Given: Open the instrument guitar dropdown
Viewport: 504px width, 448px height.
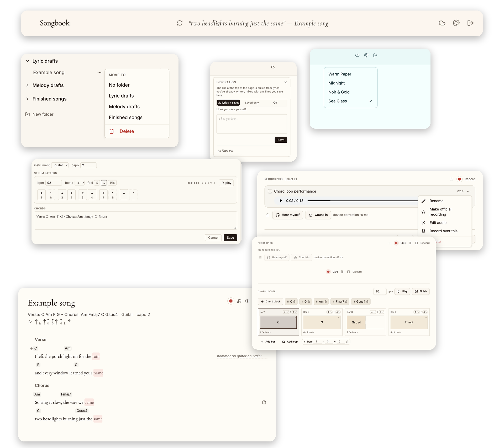Looking at the screenshot, I should point(60,165).
